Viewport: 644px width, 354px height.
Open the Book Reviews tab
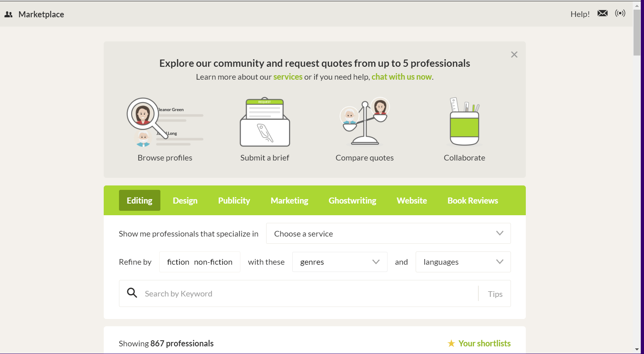coord(473,200)
